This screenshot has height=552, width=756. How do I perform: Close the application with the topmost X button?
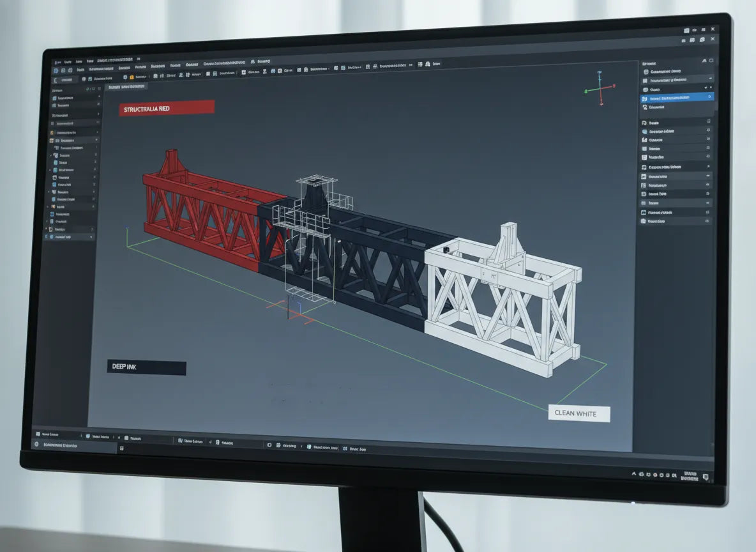[713, 29]
